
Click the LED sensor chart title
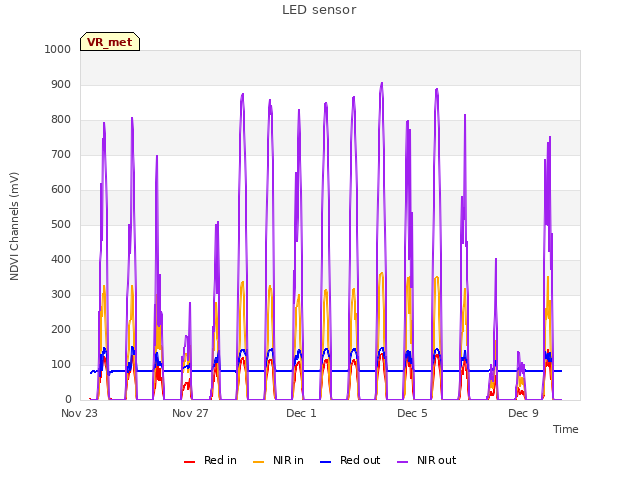319,10
